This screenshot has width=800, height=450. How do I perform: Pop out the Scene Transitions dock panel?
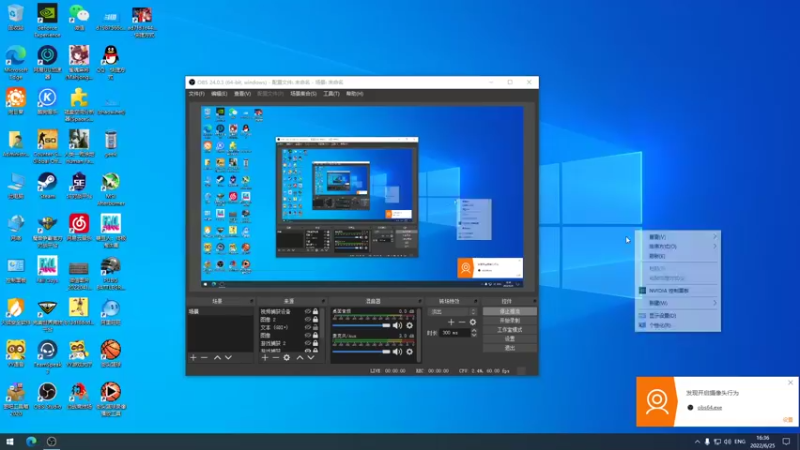(x=475, y=302)
